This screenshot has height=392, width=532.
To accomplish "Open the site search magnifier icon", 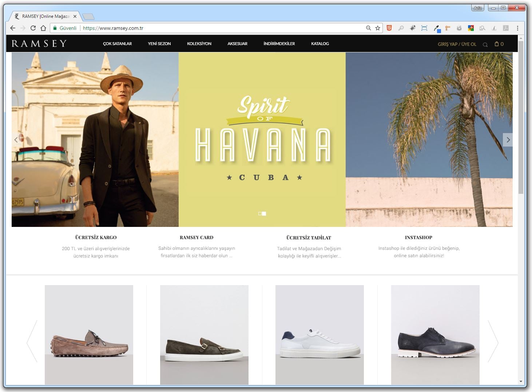I will (x=485, y=44).
